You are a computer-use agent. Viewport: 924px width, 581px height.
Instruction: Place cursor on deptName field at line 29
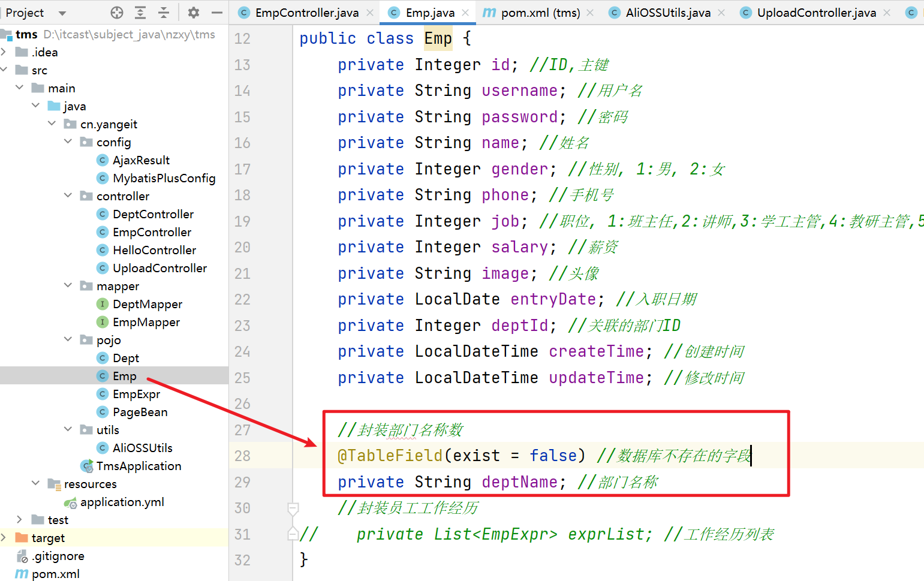(x=519, y=482)
